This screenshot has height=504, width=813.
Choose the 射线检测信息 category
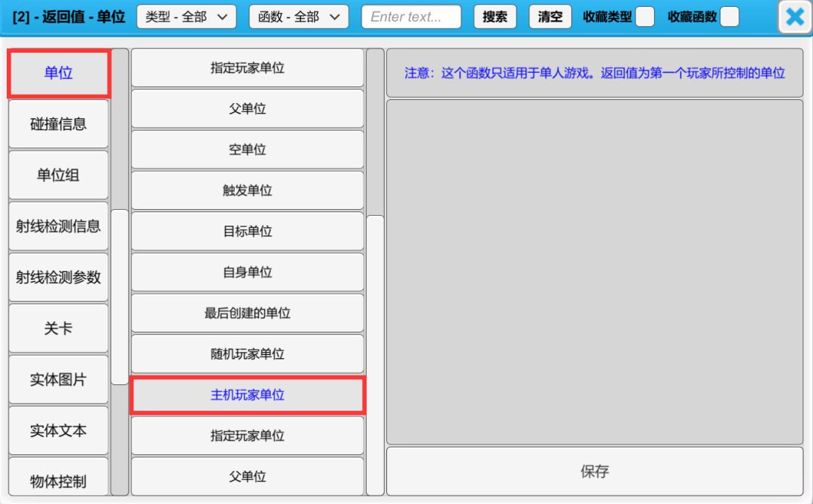(x=59, y=226)
